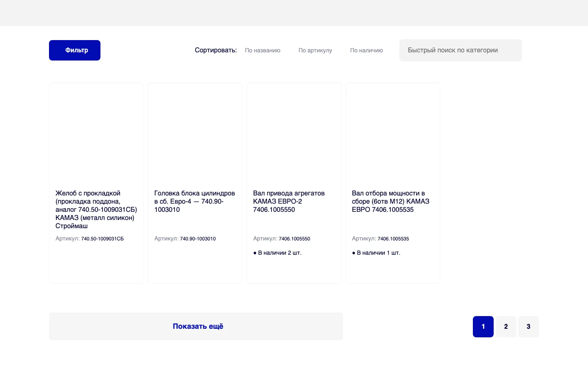
Task: Sort products by По наличию
Action: [366, 50]
